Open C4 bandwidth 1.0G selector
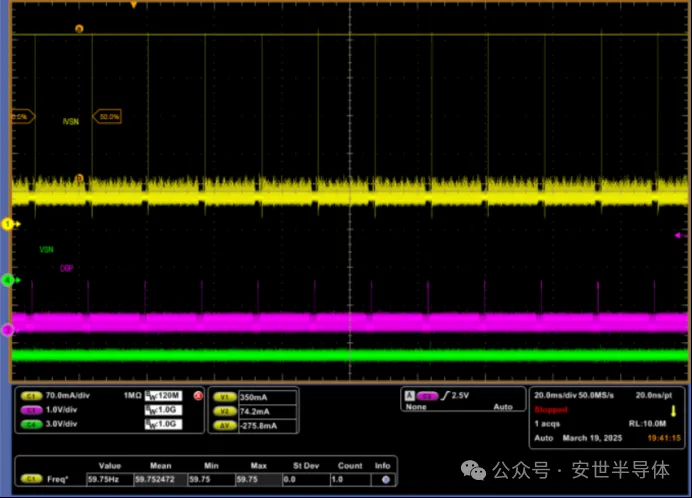The width and height of the screenshot is (692, 498). click(x=164, y=425)
